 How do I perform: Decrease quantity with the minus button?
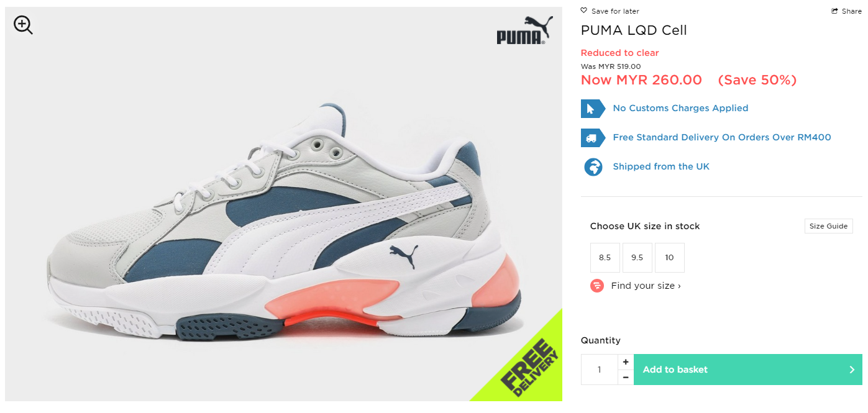click(626, 377)
